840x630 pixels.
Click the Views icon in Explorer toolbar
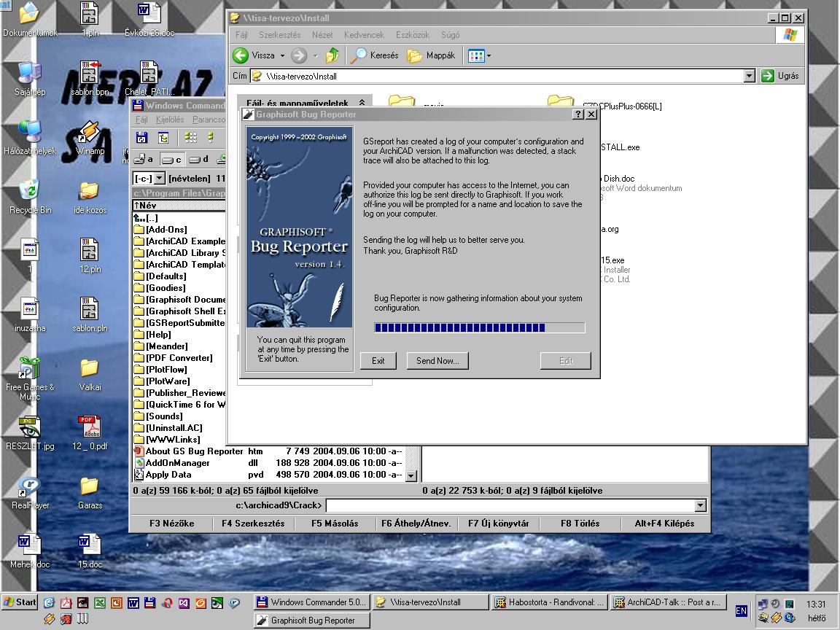pos(475,55)
